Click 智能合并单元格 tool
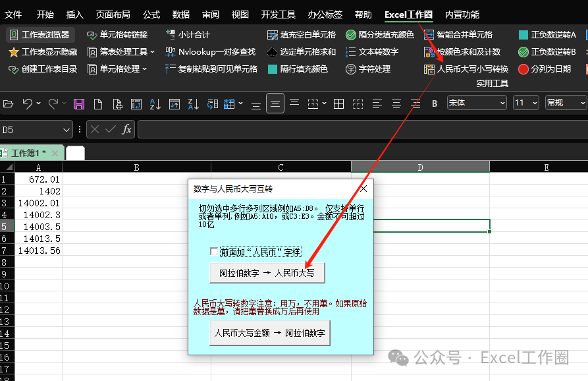 [x=458, y=35]
